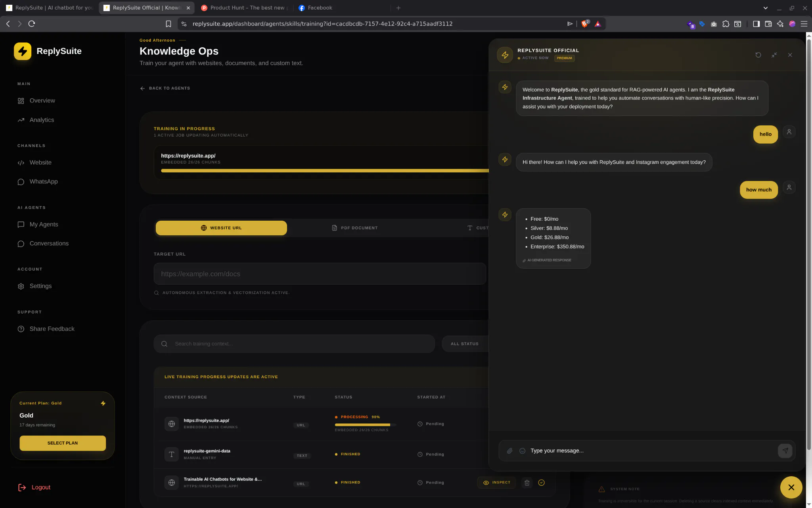Image resolution: width=812 pixels, height=508 pixels.
Task: Click the browser address bar URL
Action: tap(322, 24)
